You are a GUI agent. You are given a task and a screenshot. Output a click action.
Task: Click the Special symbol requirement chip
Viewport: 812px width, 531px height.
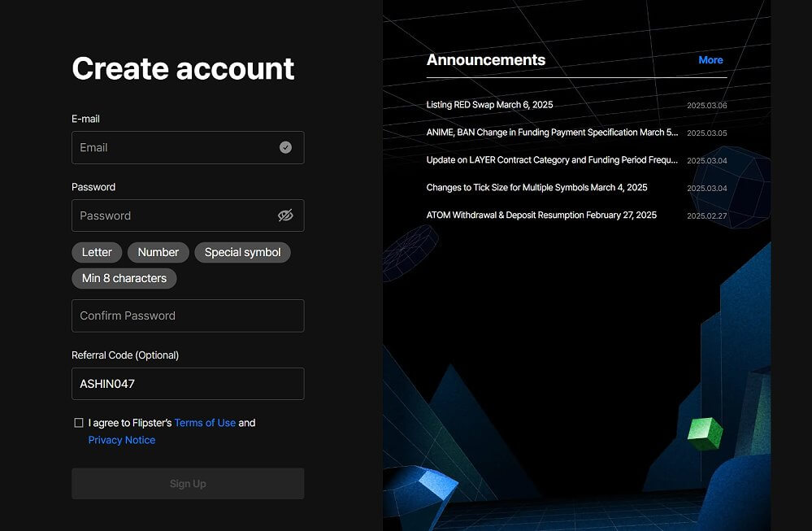242,252
